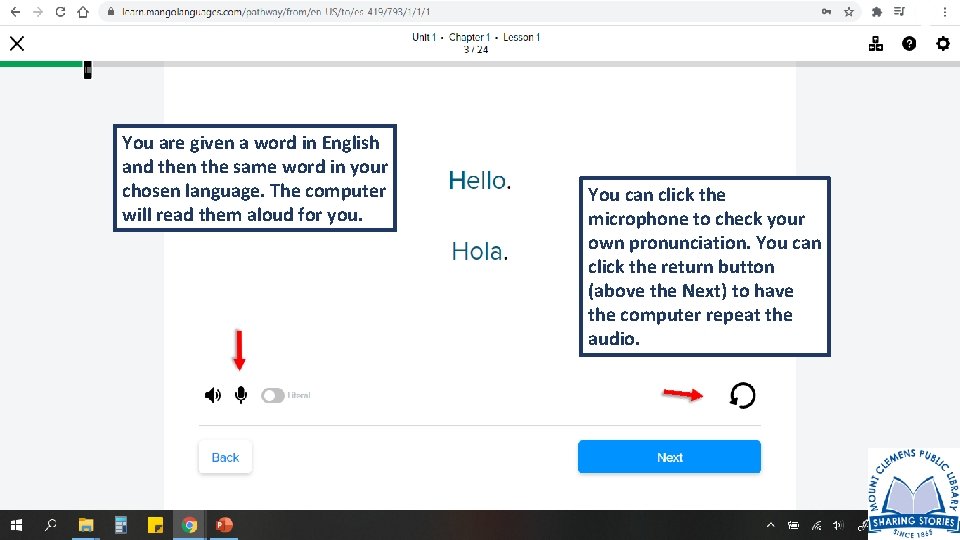Bookmark this page with the star
960x540 pixels.
[x=849, y=12]
